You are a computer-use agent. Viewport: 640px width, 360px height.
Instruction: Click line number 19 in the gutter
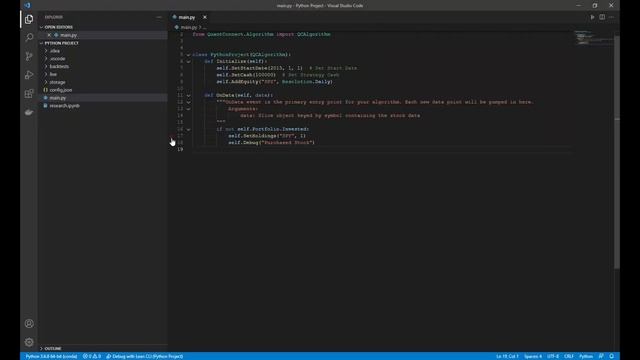(180, 149)
